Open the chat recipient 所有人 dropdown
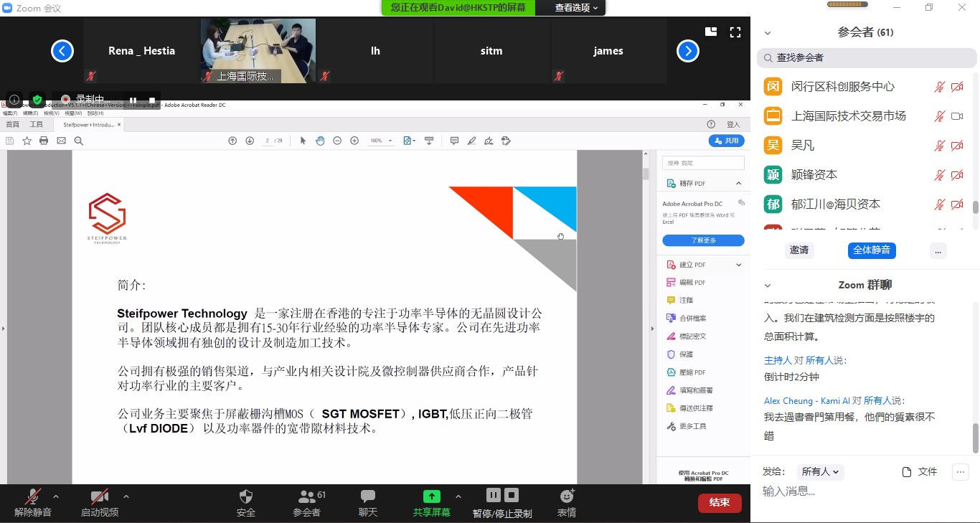The image size is (980, 523). click(x=821, y=471)
